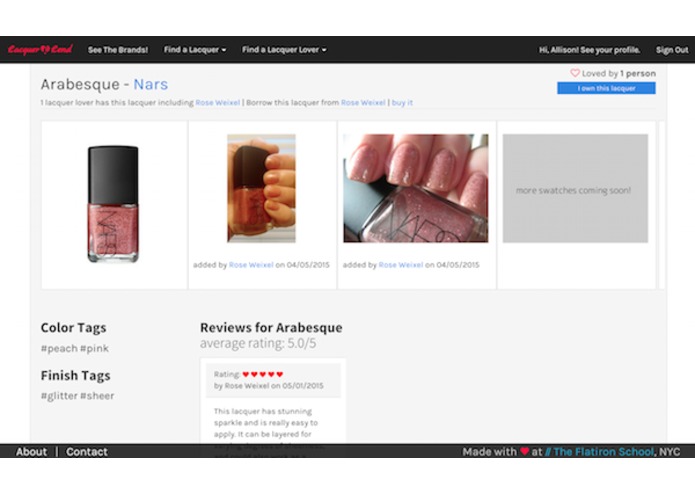Click 'average rating: 5.0/5' text
Viewport: 695px width, 494px height.
point(258,343)
